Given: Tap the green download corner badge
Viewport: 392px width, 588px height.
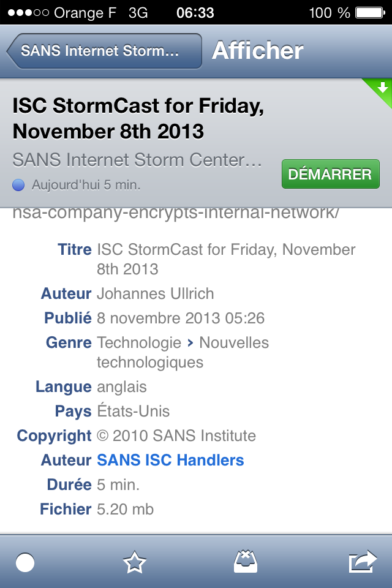Looking at the screenshot, I should 382,89.
